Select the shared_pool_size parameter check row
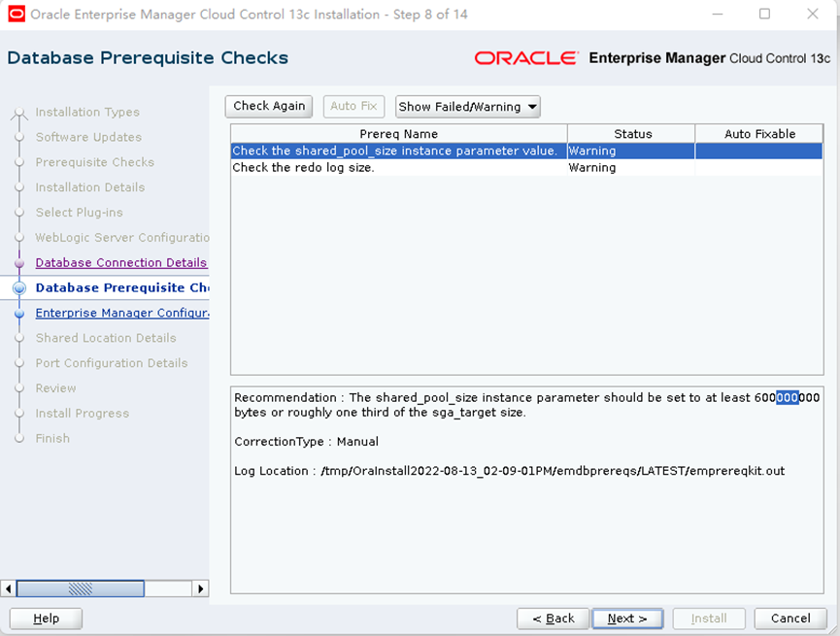The height and width of the screenshot is (636, 840). 398,151
